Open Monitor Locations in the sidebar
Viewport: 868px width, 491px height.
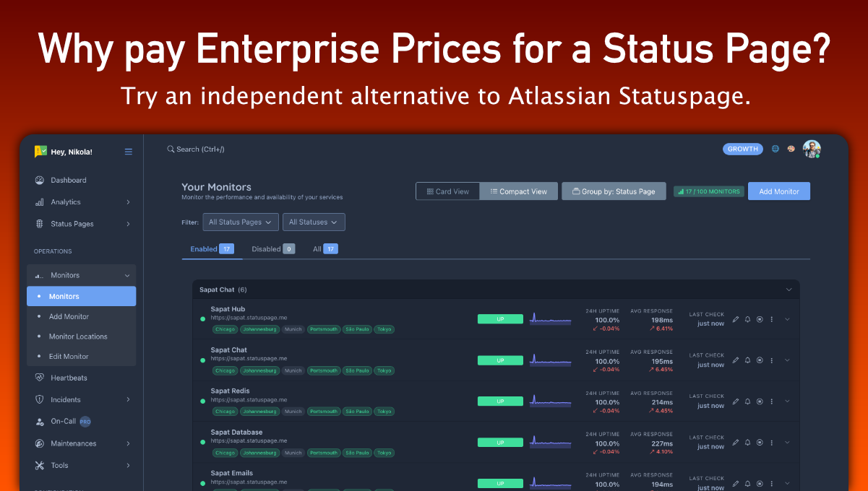tap(78, 336)
